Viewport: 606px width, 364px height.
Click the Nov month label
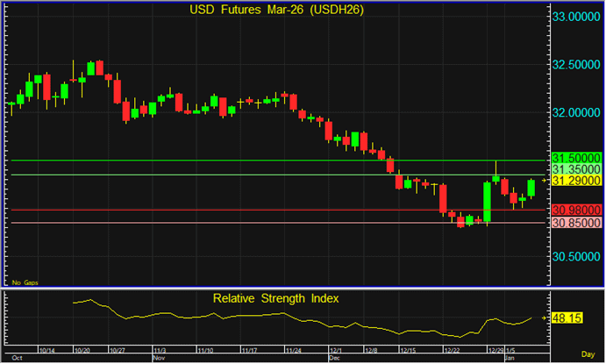tap(160, 358)
